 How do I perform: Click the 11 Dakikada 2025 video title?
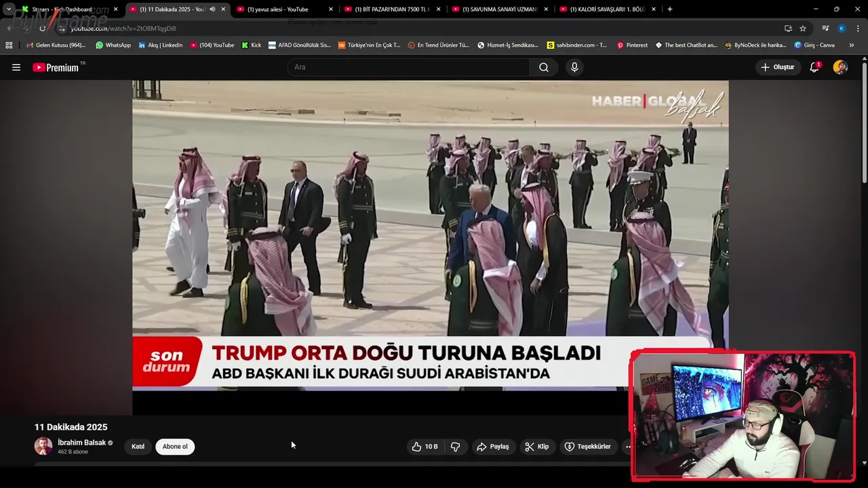(x=71, y=427)
